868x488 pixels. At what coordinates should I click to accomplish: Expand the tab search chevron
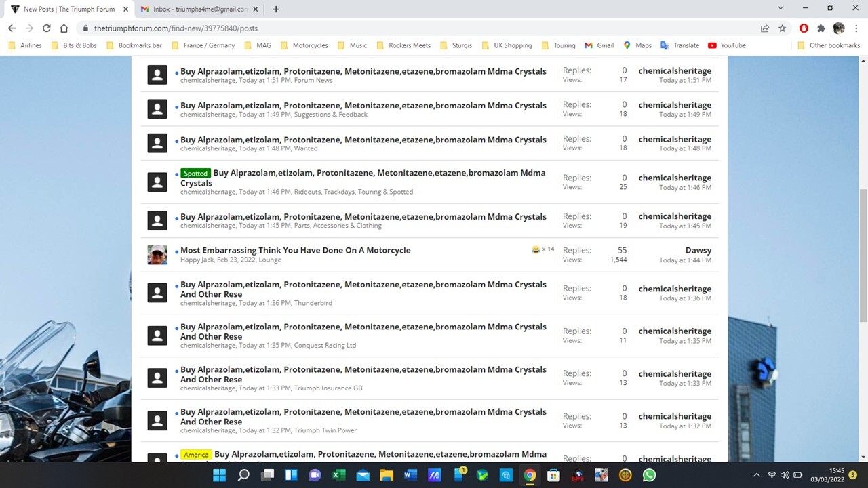click(x=780, y=8)
